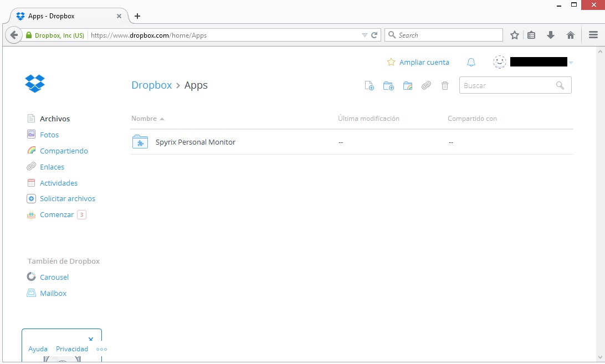
Task: Click the Ampliar cuenta star icon
Action: (x=391, y=61)
